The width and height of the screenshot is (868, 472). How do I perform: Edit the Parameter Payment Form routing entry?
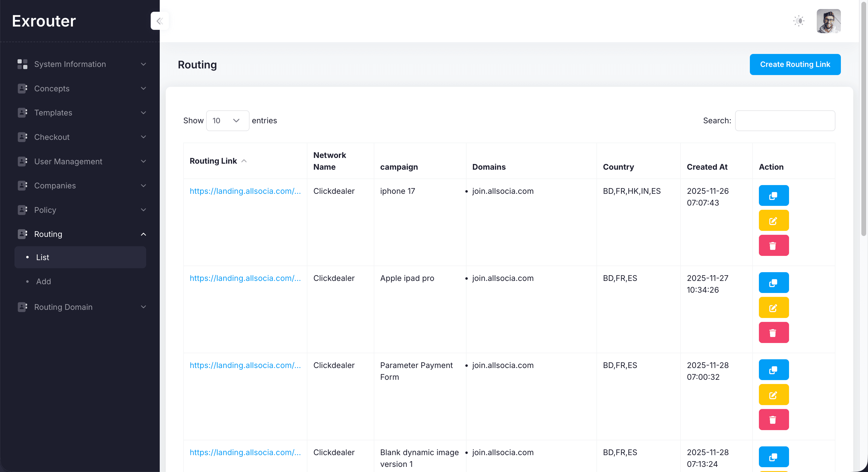(774, 395)
